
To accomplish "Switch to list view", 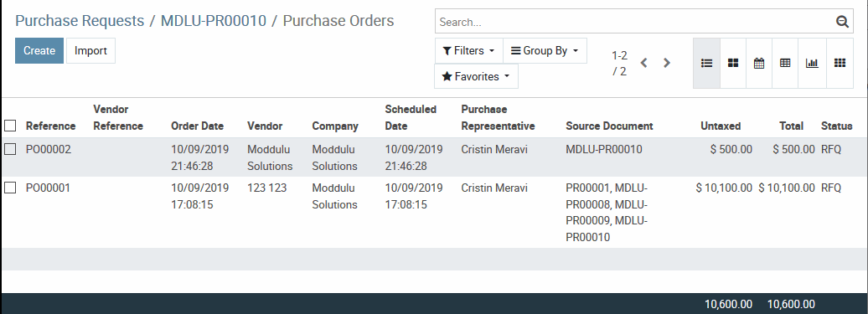I will (x=706, y=63).
